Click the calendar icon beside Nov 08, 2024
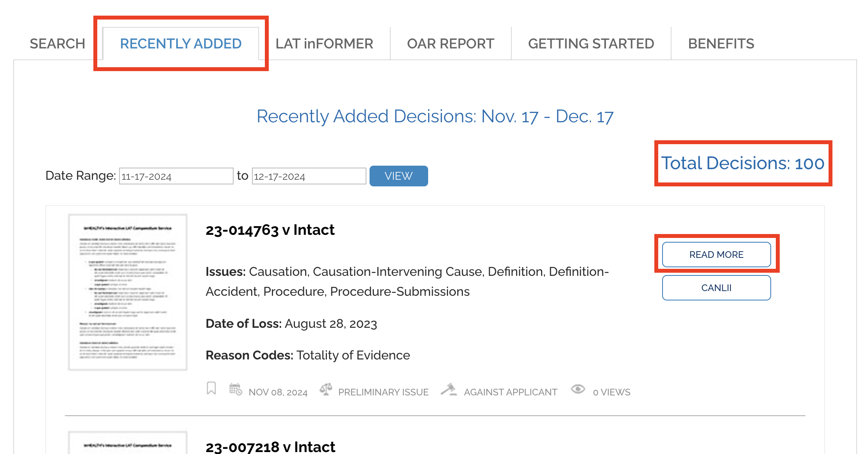 coord(236,389)
